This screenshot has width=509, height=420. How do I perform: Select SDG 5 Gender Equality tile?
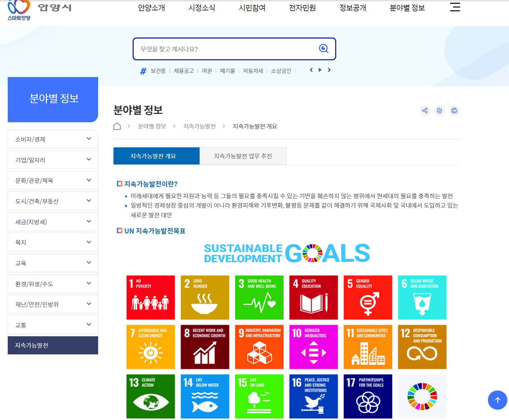tap(368, 297)
